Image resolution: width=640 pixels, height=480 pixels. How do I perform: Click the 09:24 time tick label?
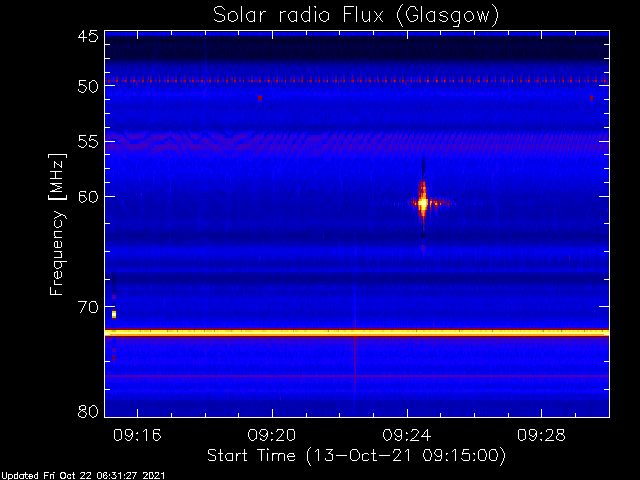point(407,435)
